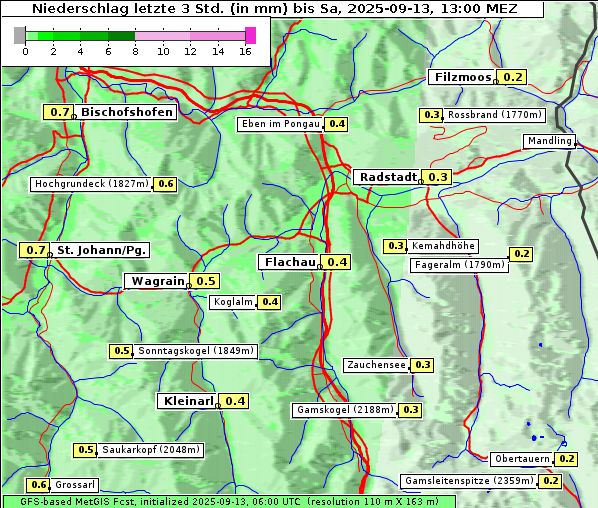The height and width of the screenshot is (508, 598).
Task: Click the 0.2 value next to Obertauern
Action: click(566, 459)
